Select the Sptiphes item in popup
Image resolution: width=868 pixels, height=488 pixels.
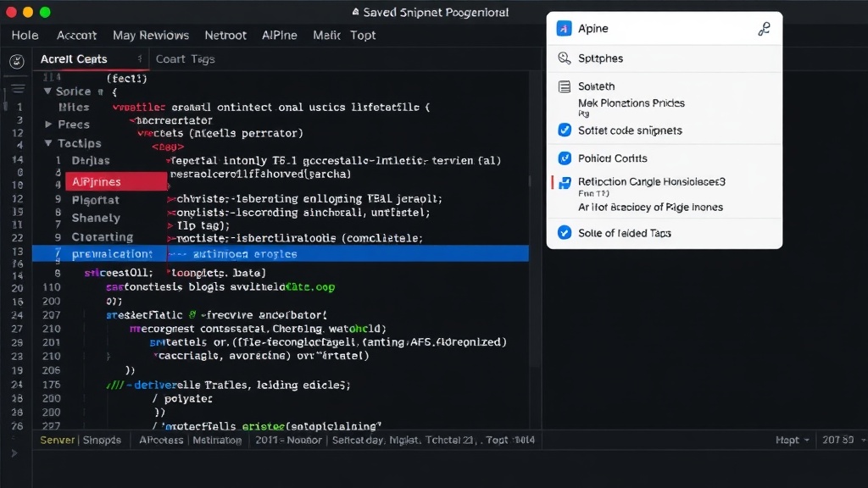point(665,58)
